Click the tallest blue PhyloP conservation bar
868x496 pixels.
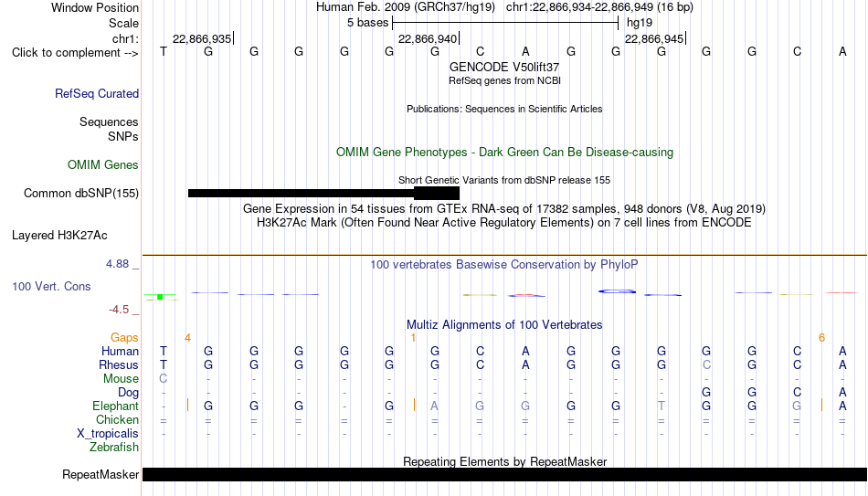[617, 291]
